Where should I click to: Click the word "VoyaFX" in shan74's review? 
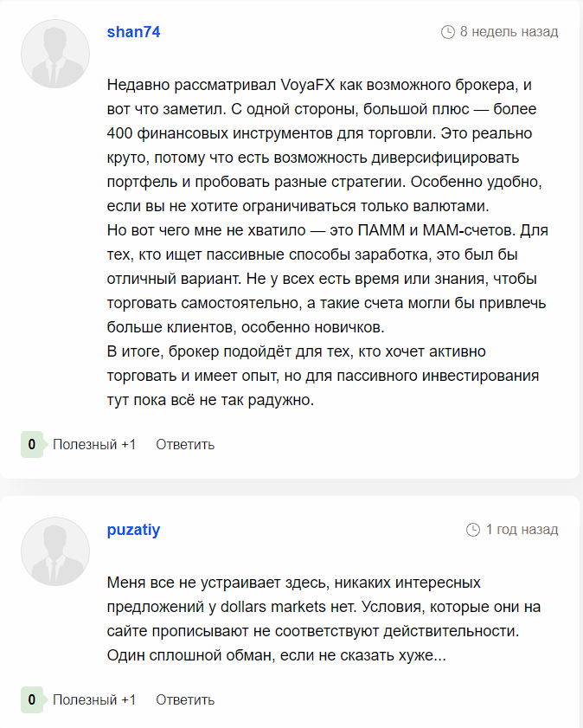[308, 85]
